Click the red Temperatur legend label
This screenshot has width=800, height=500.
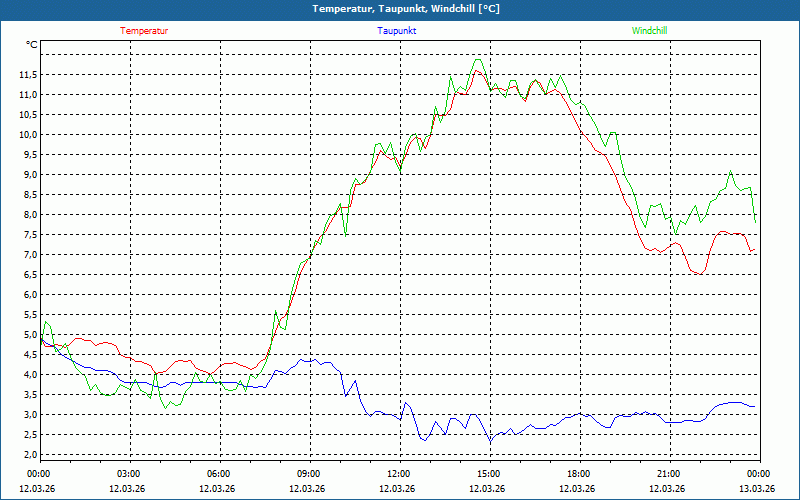point(144,31)
